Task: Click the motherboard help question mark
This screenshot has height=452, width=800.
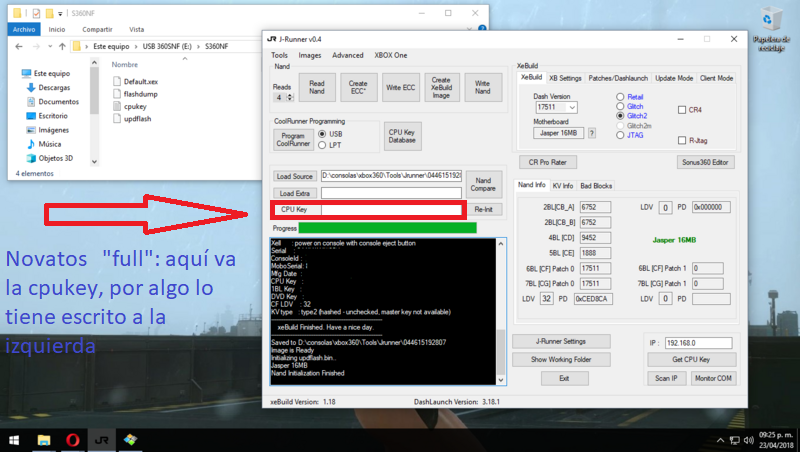Action: (x=592, y=133)
